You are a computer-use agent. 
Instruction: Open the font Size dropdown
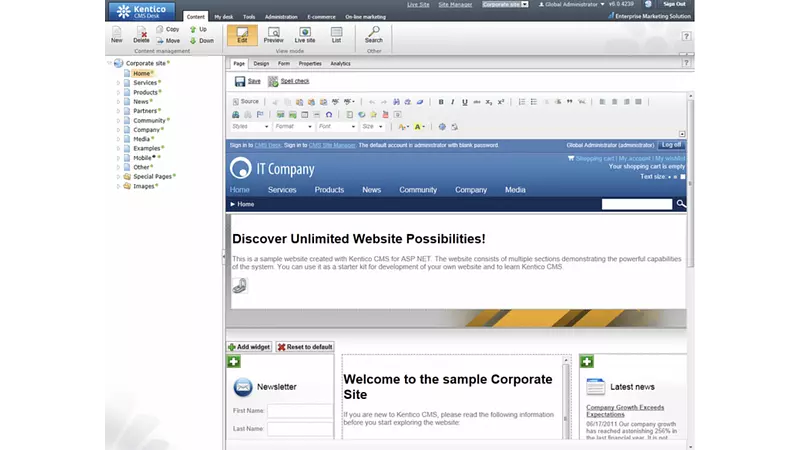(372, 127)
